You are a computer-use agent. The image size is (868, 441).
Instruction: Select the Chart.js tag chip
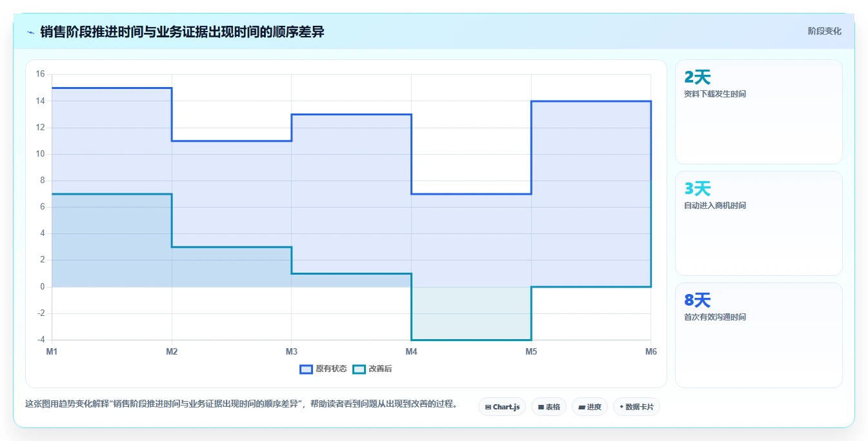point(502,407)
